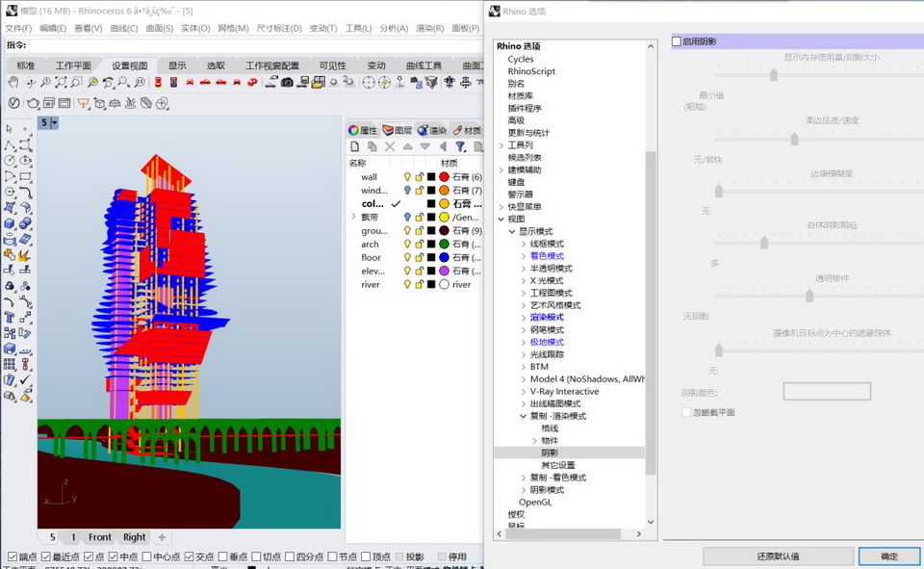Click the layer filter funnel icon
This screenshot has width=924, height=569.
click(x=460, y=146)
